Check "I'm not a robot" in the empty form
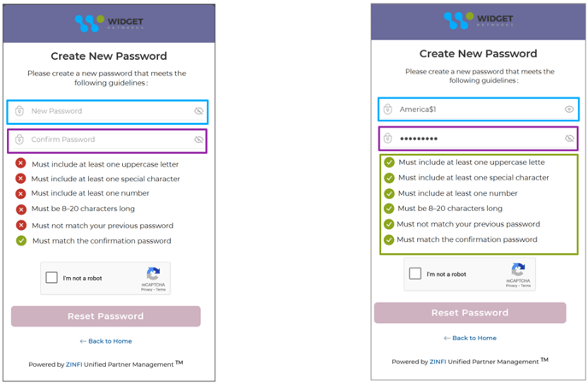This screenshot has height=383, width=588. click(x=52, y=278)
